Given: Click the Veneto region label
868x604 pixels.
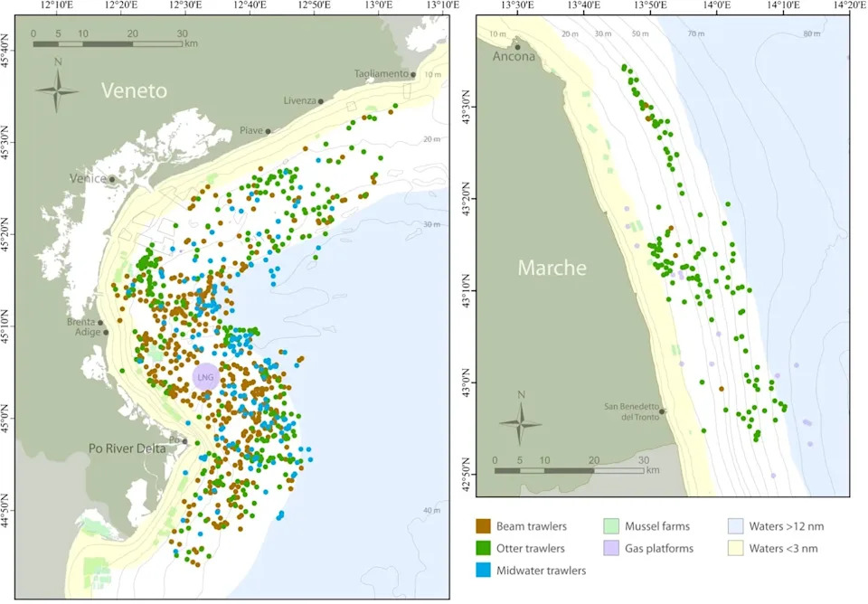Looking at the screenshot, I should pos(134,90).
